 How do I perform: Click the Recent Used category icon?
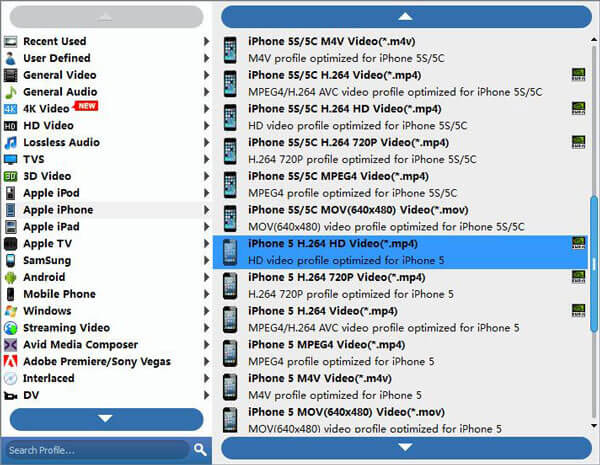[11, 41]
